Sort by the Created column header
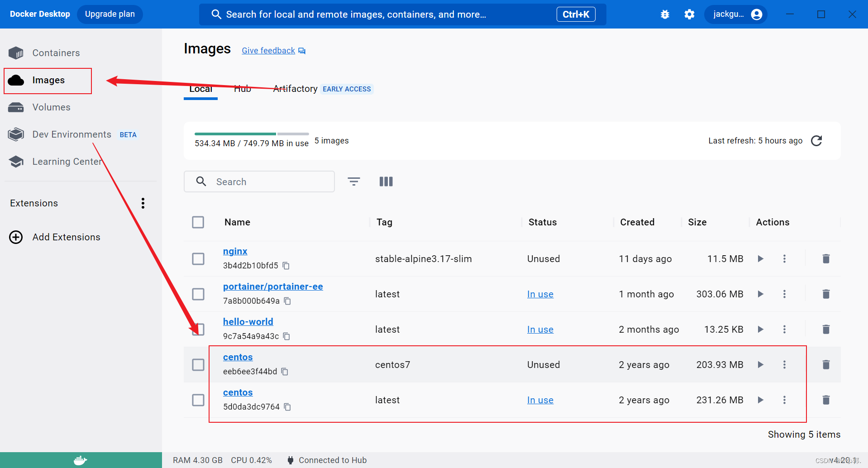Viewport: 868px width, 468px height. pos(637,222)
